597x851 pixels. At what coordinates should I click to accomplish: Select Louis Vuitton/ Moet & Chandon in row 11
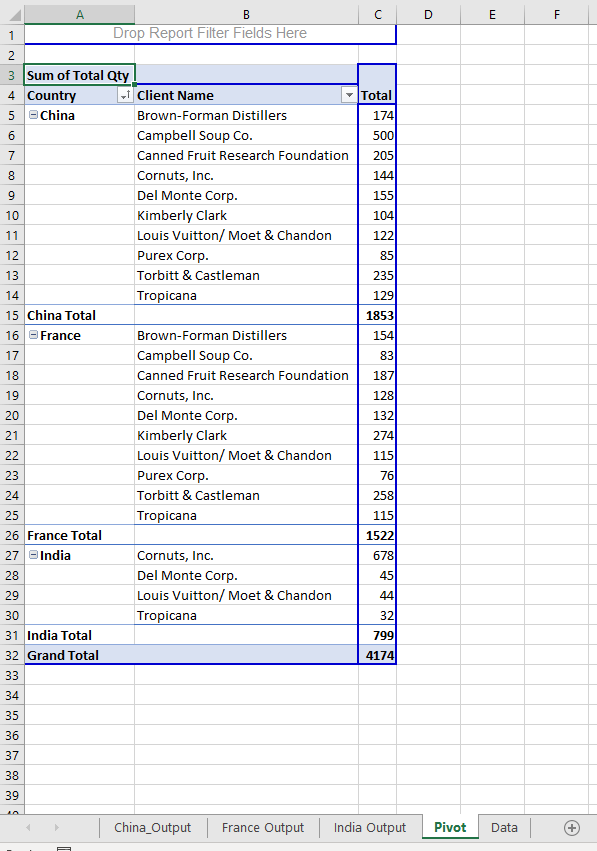[246, 235]
